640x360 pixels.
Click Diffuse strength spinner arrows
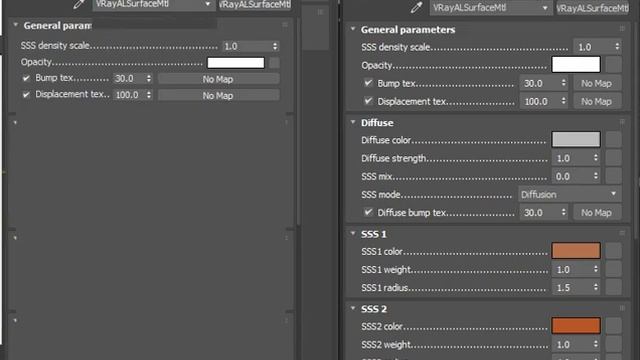pyautogui.click(x=596, y=158)
